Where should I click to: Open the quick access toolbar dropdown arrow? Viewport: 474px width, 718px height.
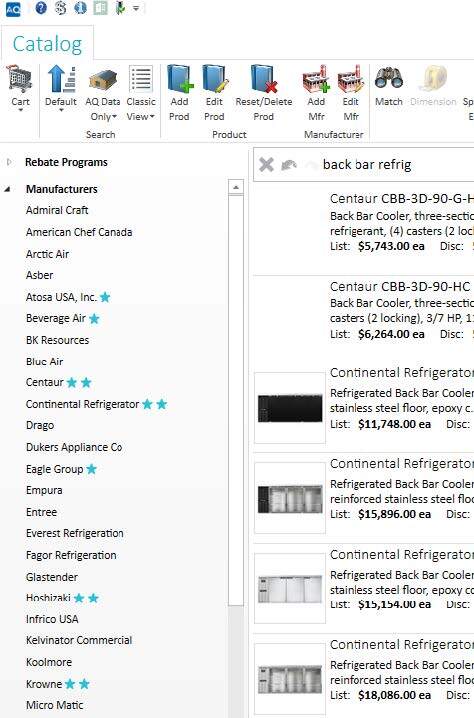click(x=136, y=8)
